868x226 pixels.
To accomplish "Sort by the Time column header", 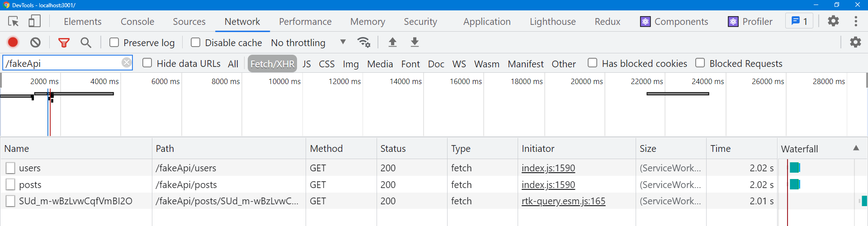I will pyautogui.click(x=742, y=148).
